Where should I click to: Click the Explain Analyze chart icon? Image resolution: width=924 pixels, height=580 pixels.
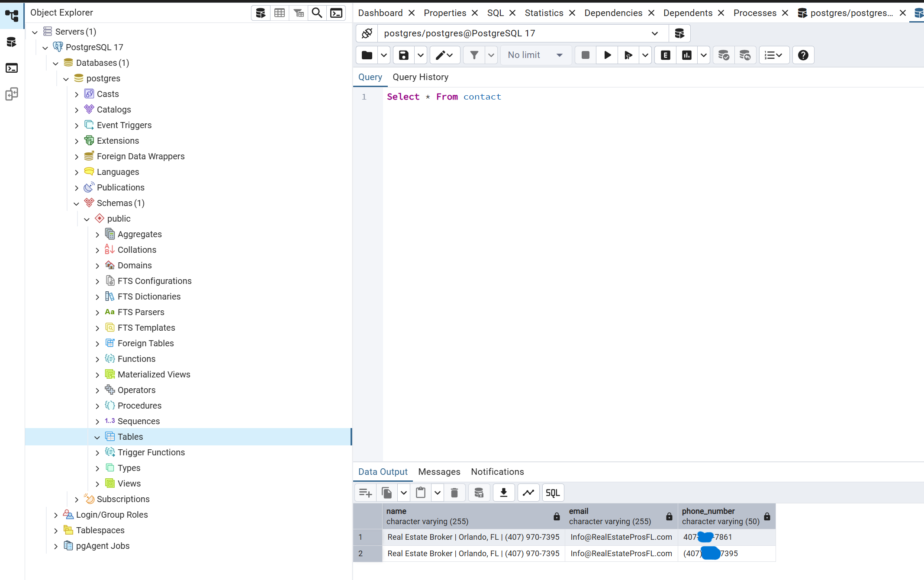[x=687, y=55]
